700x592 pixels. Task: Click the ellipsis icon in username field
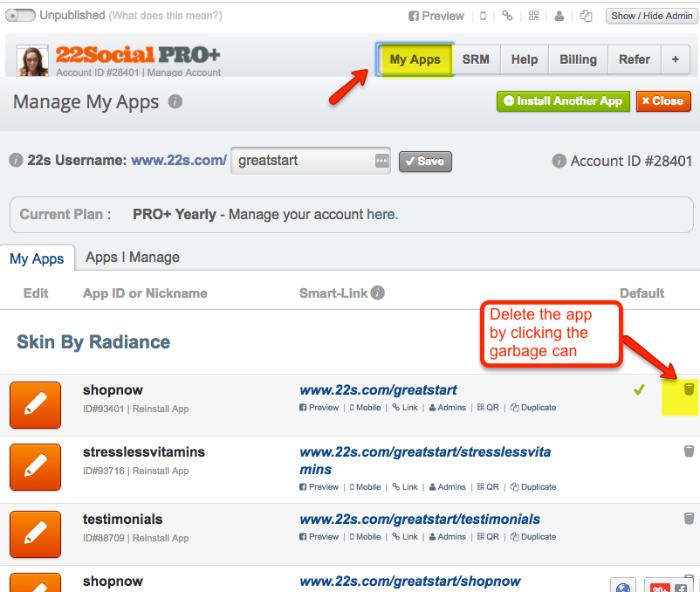pos(382,161)
